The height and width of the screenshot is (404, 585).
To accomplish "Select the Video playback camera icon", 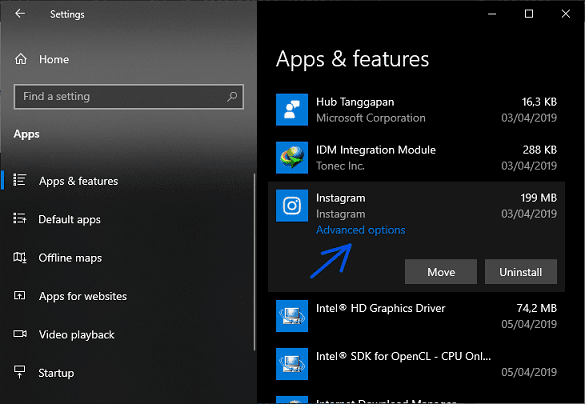I will tap(20, 333).
